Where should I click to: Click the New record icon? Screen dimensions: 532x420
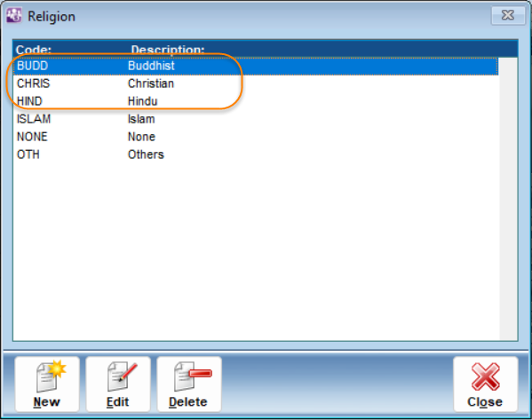point(52,376)
